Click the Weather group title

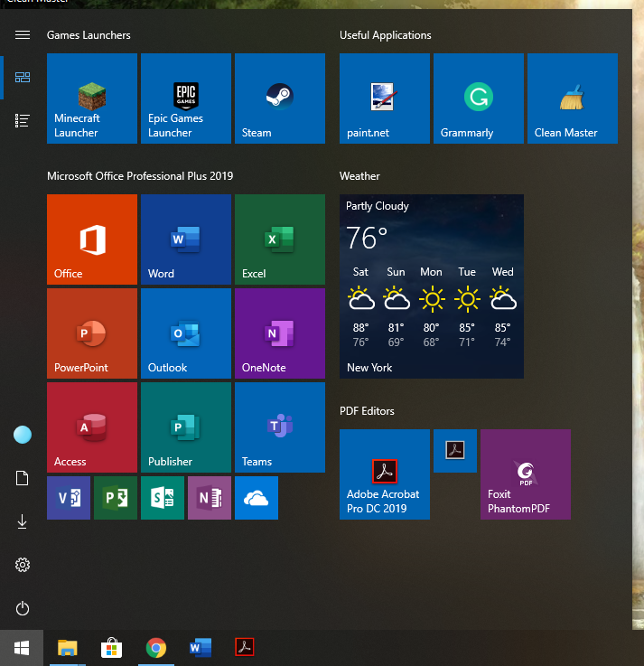coord(359,176)
